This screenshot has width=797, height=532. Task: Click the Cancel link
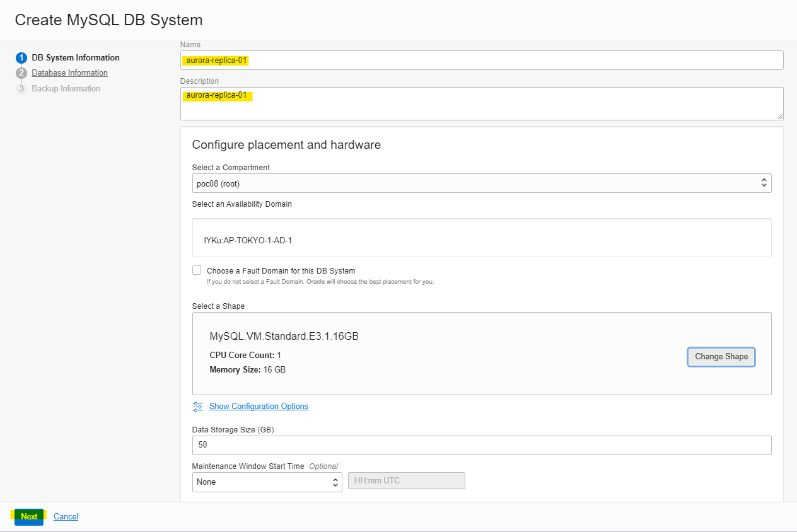pos(66,517)
